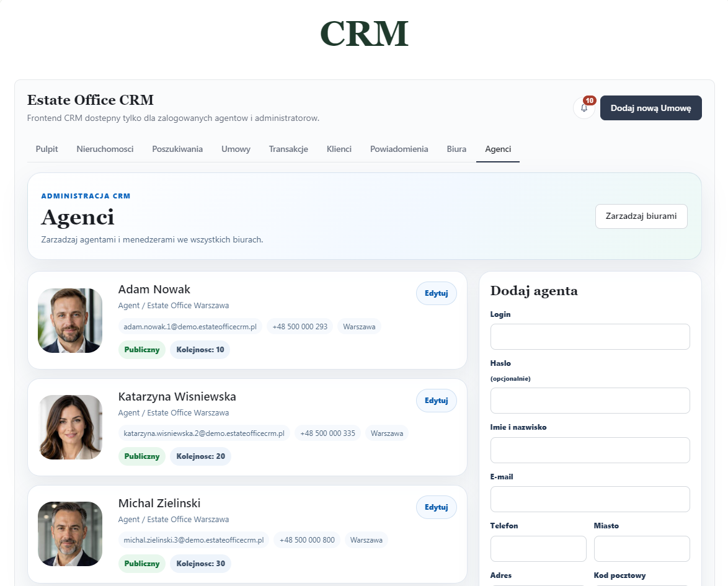Switch to the Biura tab

pyautogui.click(x=456, y=149)
